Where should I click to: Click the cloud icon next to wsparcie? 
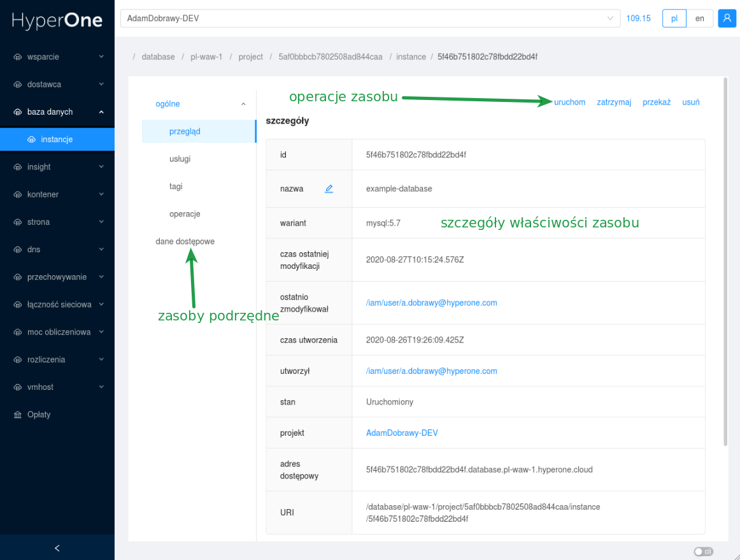[x=18, y=57]
